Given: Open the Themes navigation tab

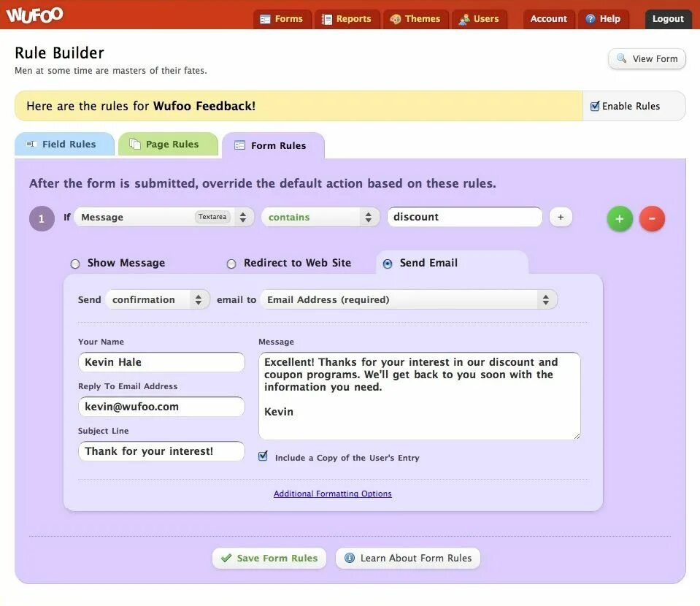Looking at the screenshot, I should [415, 19].
